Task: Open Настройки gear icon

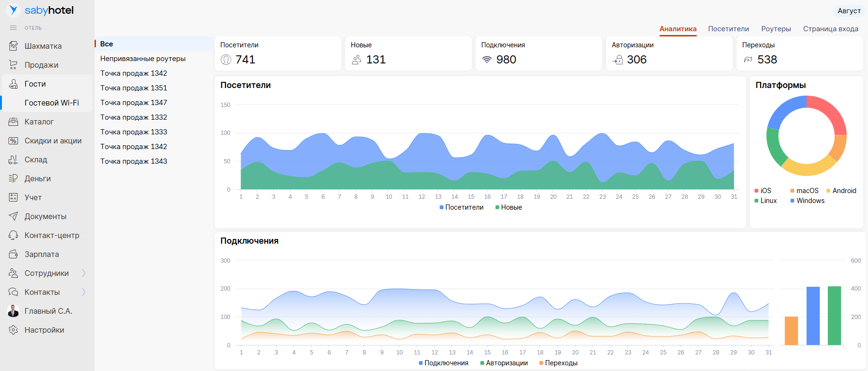Action: pyautogui.click(x=13, y=330)
